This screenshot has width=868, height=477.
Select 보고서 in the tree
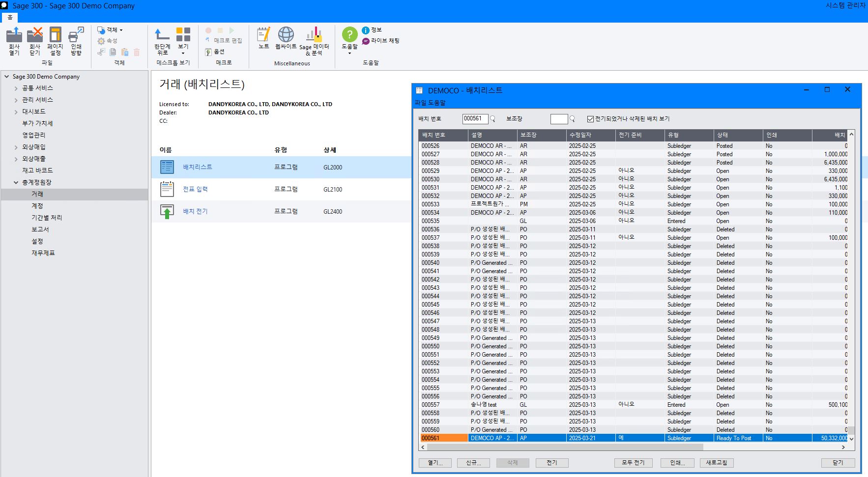(x=40, y=229)
